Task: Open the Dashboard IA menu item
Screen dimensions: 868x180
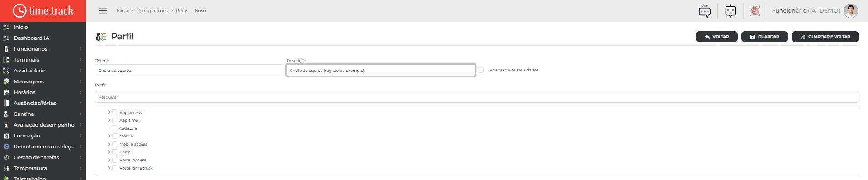Action: (x=43, y=38)
